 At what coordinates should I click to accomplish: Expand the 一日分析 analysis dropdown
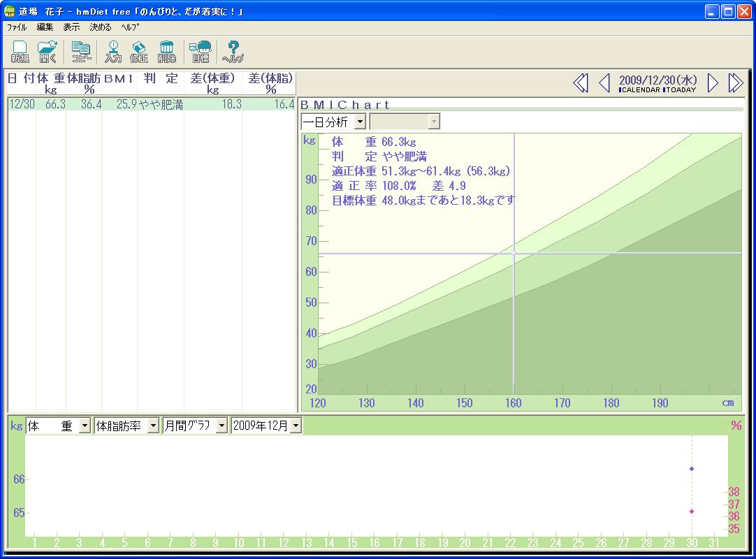tap(360, 122)
